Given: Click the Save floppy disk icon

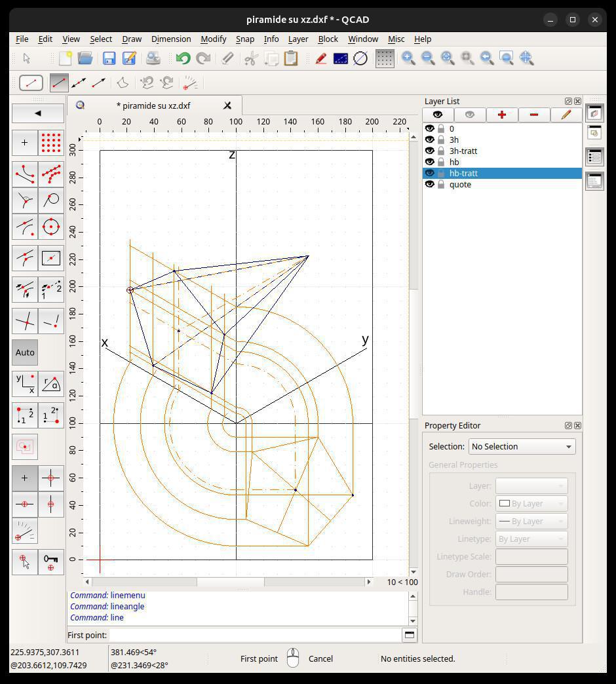Looking at the screenshot, I should click(109, 58).
